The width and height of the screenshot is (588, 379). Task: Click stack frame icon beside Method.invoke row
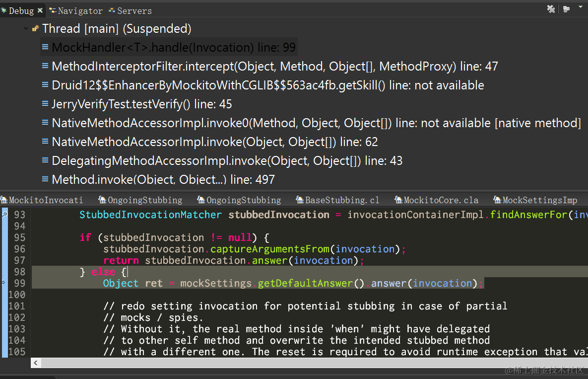click(45, 179)
